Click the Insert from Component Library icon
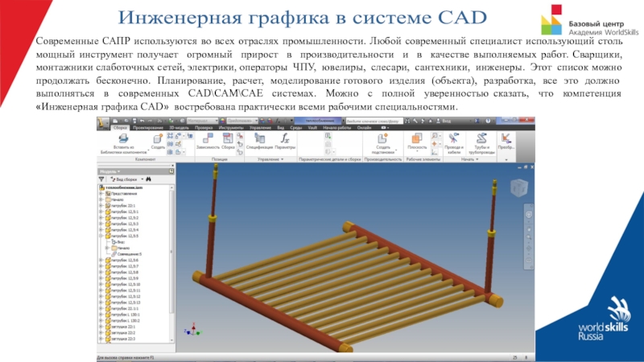Viewport: 644px width, 362px height. [x=122, y=142]
